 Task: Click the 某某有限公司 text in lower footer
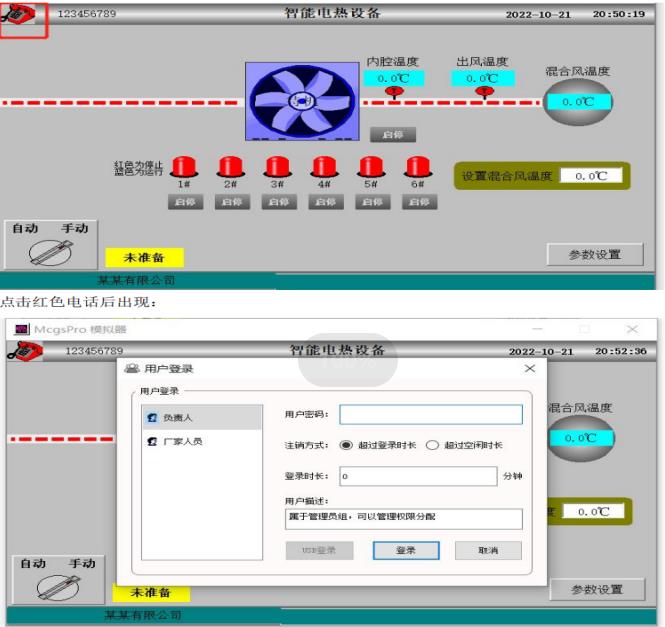143,615
